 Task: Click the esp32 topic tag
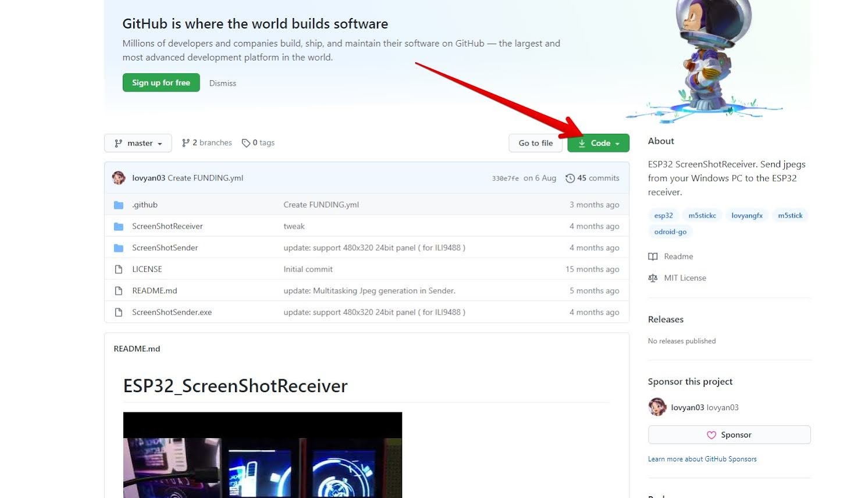(x=664, y=215)
